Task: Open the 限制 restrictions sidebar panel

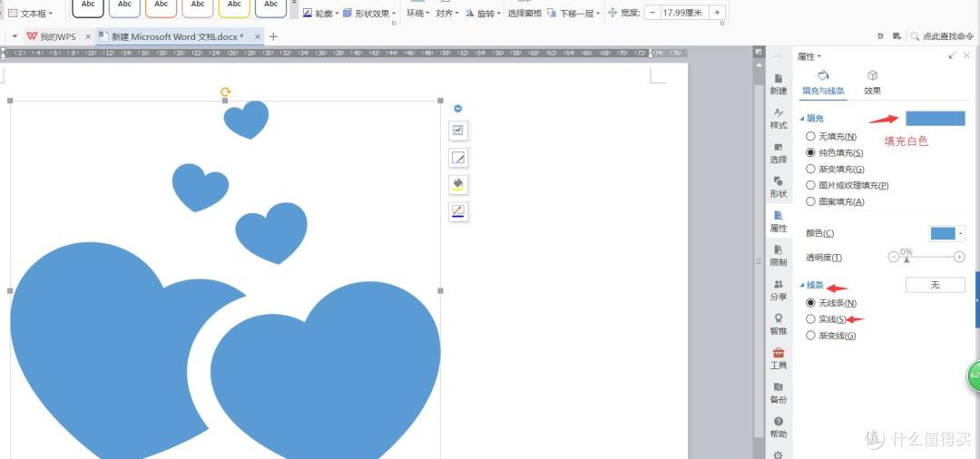Action: click(x=779, y=256)
